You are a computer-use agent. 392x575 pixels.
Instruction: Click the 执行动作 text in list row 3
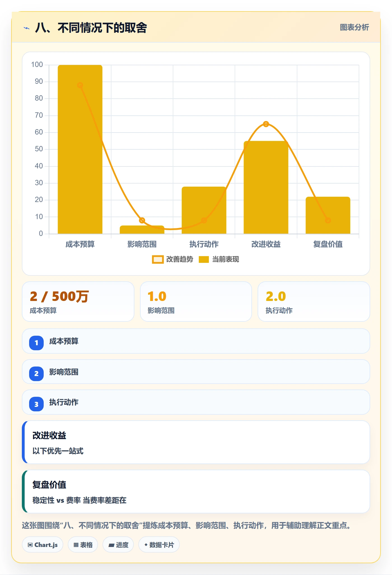click(64, 402)
